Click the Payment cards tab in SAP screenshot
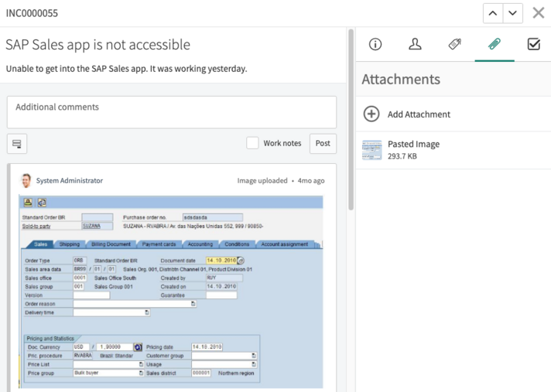Screen dimensions: 551x392 [x=159, y=244]
